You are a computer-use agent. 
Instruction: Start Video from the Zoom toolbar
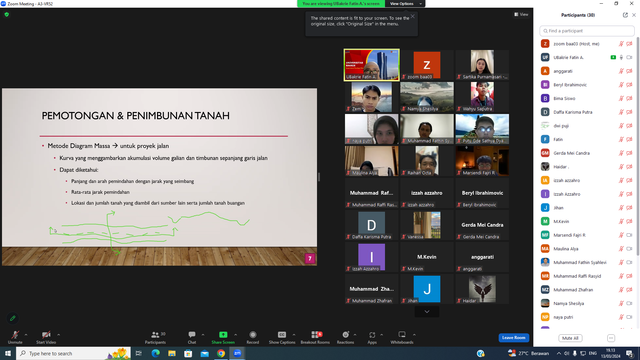coord(46,337)
